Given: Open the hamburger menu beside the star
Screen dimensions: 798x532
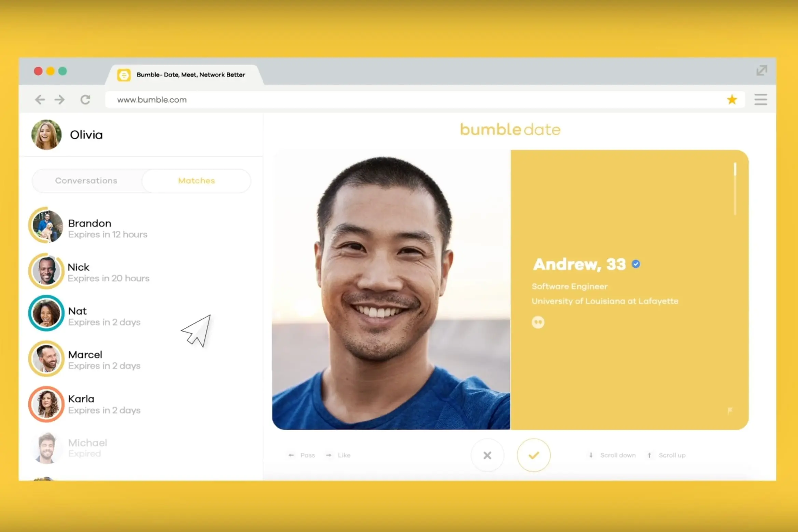Looking at the screenshot, I should [x=761, y=99].
